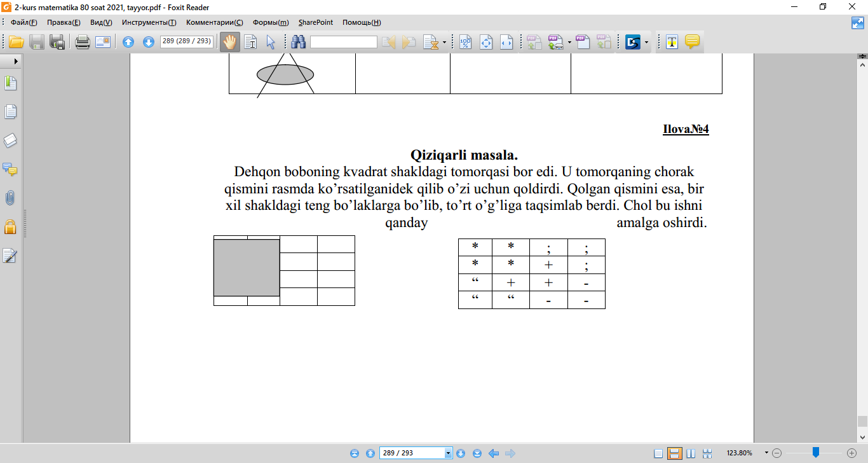Open the DocuSign dropdown arrow
Screen dimensions: 868x463
click(647, 43)
